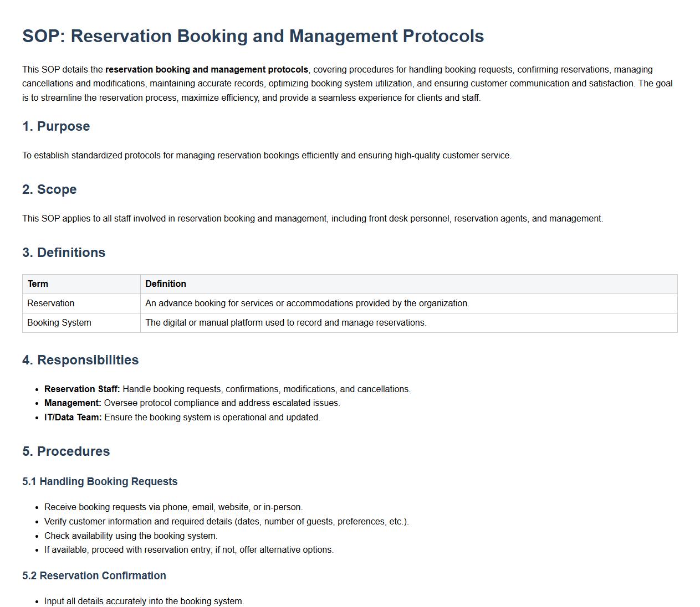
Task: Click the 'Input all details accurately' bullet item
Action: click(x=144, y=601)
